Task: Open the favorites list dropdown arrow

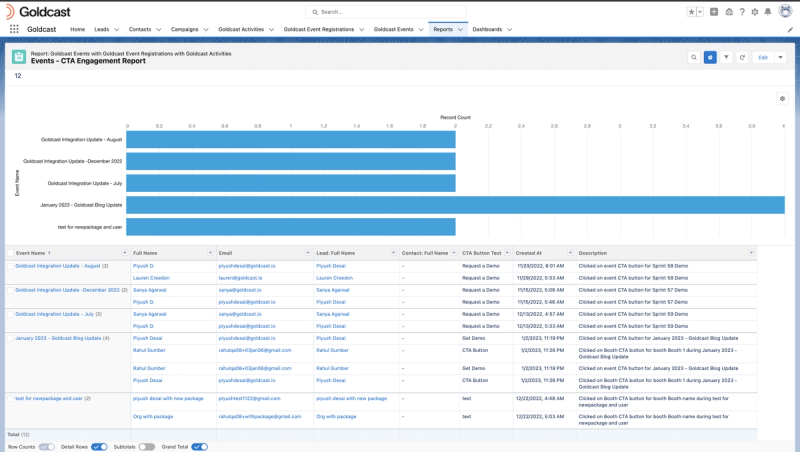Action: pyautogui.click(x=700, y=12)
